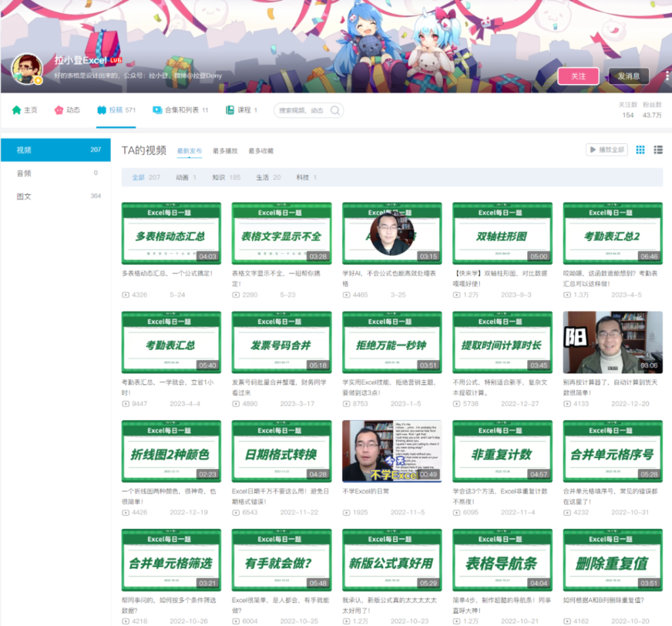Click the blue 投稿 icon

pos(102,110)
